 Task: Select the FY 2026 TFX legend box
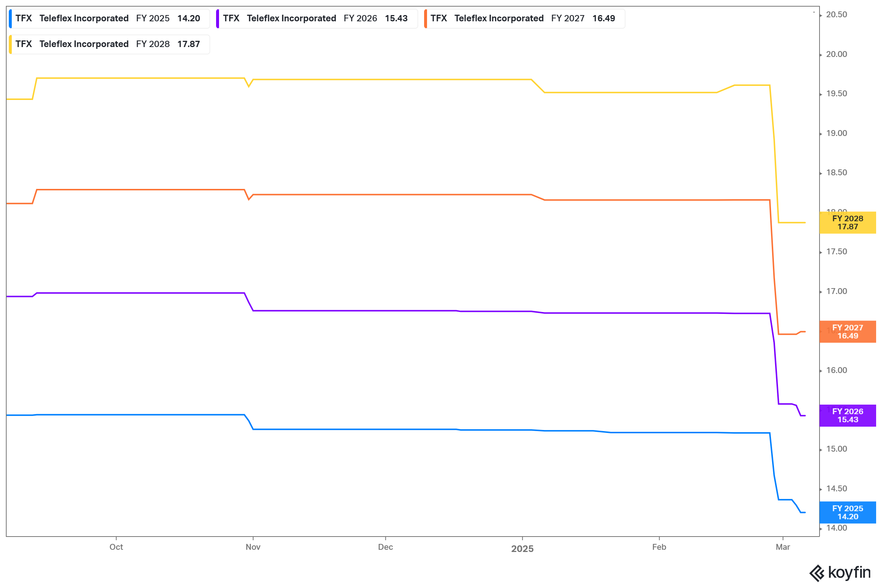point(317,18)
